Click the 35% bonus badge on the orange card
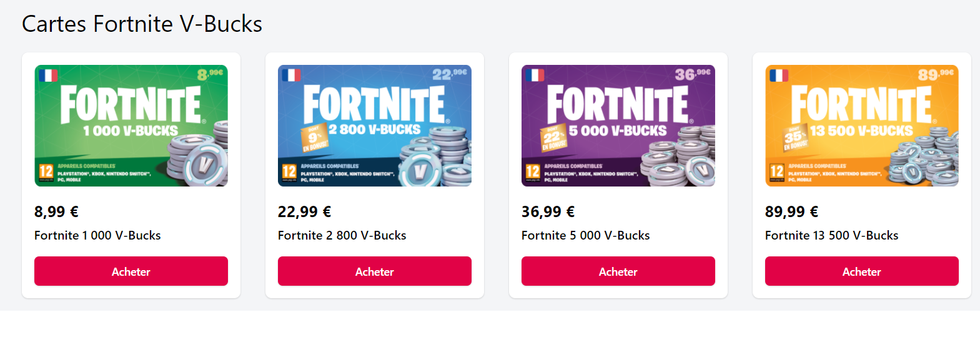The height and width of the screenshot is (340, 980). [x=794, y=138]
